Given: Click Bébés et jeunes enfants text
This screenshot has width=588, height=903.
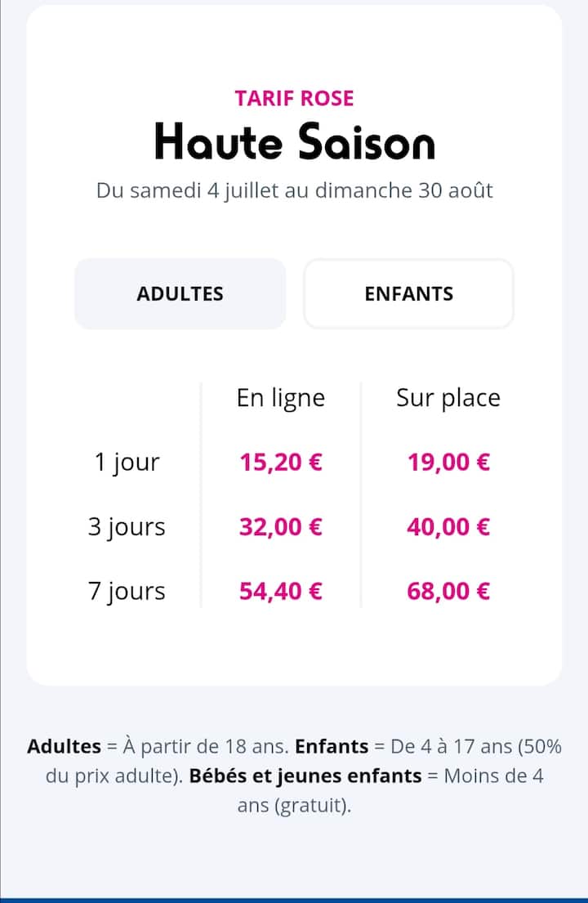Looking at the screenshot, I should (x=305, y=776).
